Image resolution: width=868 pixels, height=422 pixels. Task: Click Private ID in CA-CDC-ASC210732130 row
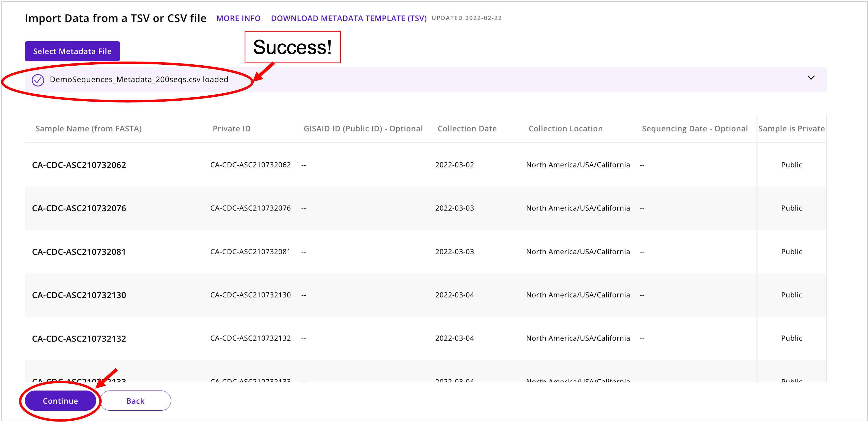[250, 295]
